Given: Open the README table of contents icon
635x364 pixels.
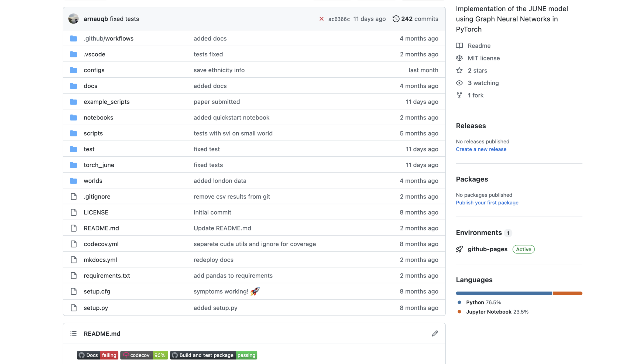Looking at the screenshot, I should 73,334.
